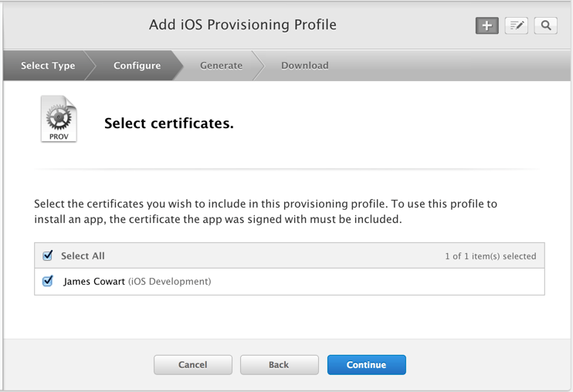Image resolution: width=573 pixels, height=392 pixels.
Task: Open search with the magnifying glass icon
Action: click(x=545, y=25)
